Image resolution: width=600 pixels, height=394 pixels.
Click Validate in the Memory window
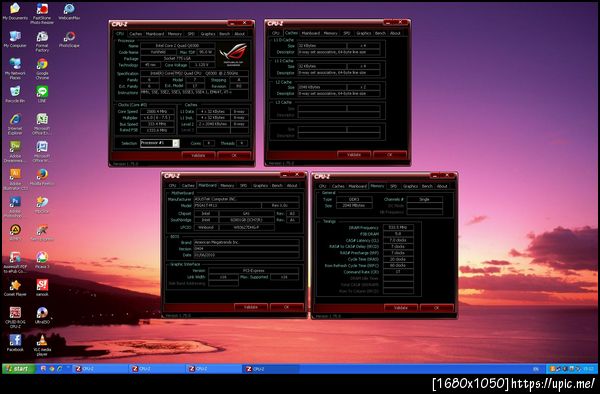tap(401, 308)
